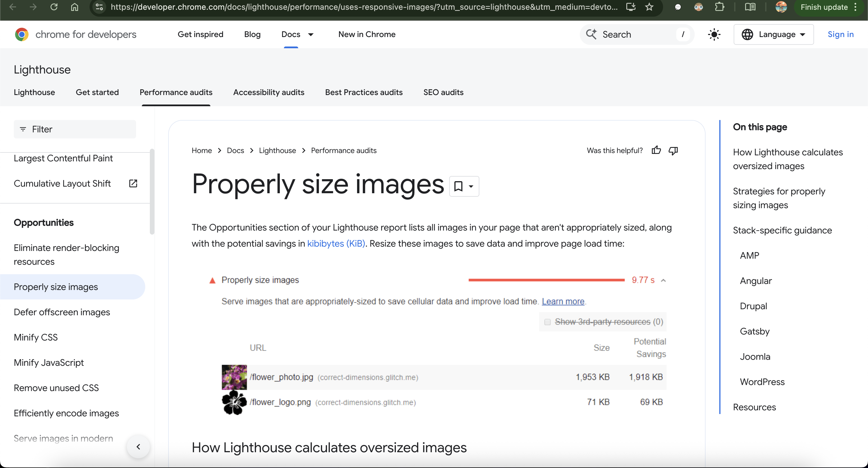Click the Finish update button
Image resolution: width=868 pixels, height=468 pixels.
[x=824, y=7]
